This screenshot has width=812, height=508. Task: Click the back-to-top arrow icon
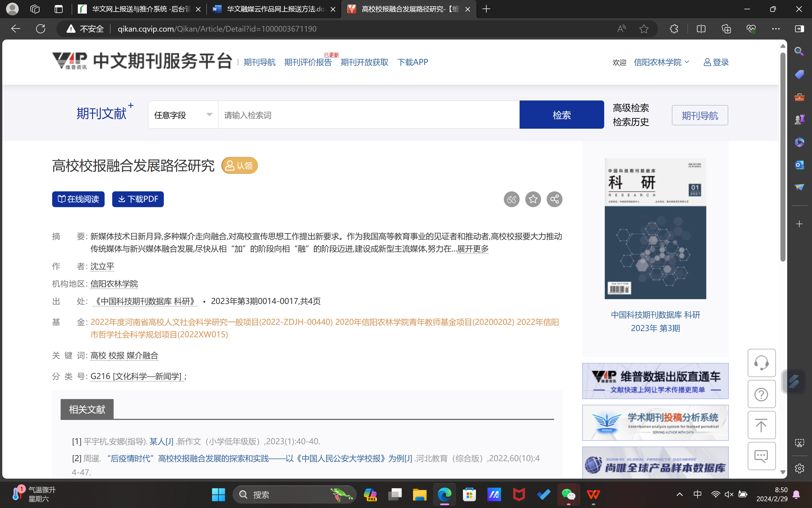tap(761, 425)
